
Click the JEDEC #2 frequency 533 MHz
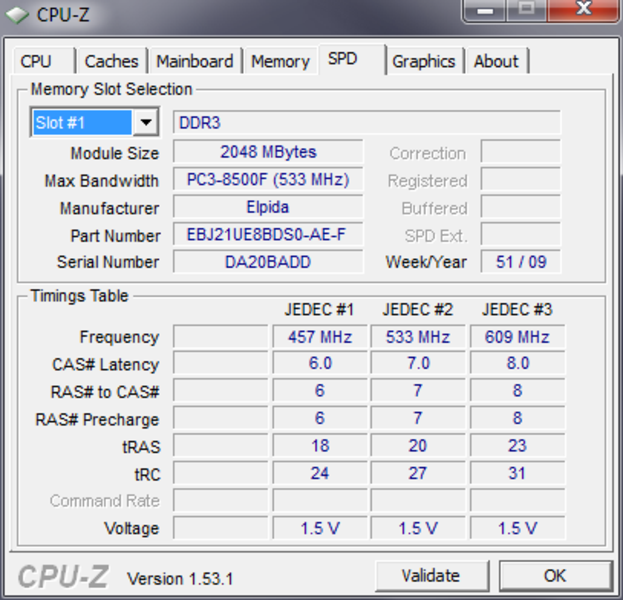418,337
